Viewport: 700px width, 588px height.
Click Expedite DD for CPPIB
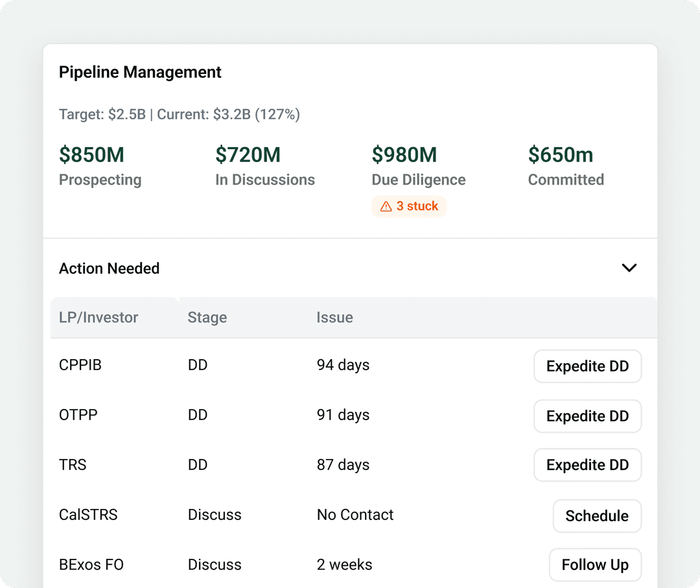(x=587, y=366)
